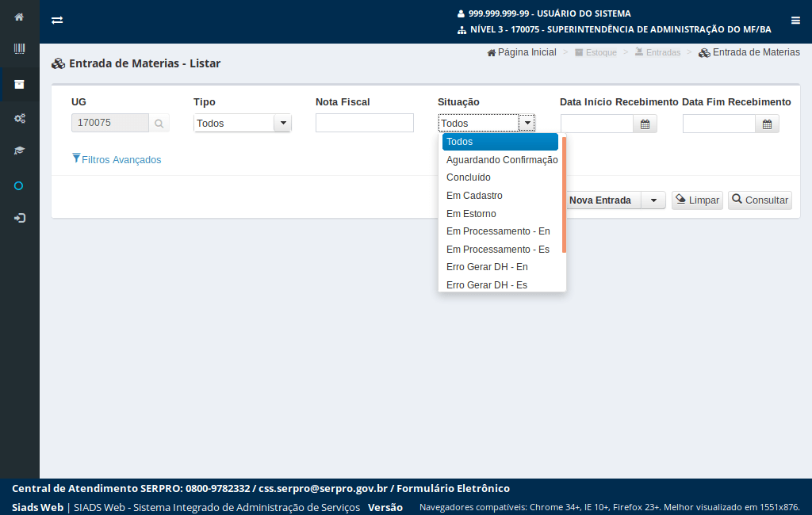Click NÍVEL 3 - 170075 unit text
The width and height of the screenshot is (812, 515).
pos(615,29)
